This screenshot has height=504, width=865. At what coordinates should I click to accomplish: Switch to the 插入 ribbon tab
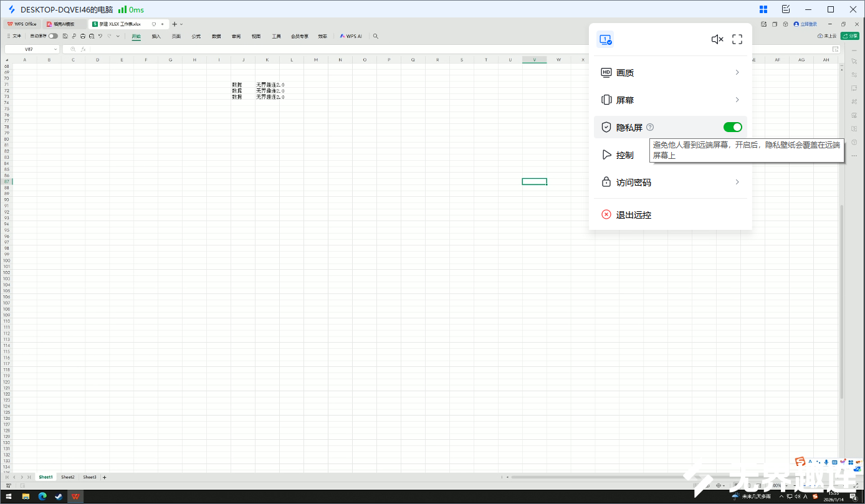click(x=156, y=36)
